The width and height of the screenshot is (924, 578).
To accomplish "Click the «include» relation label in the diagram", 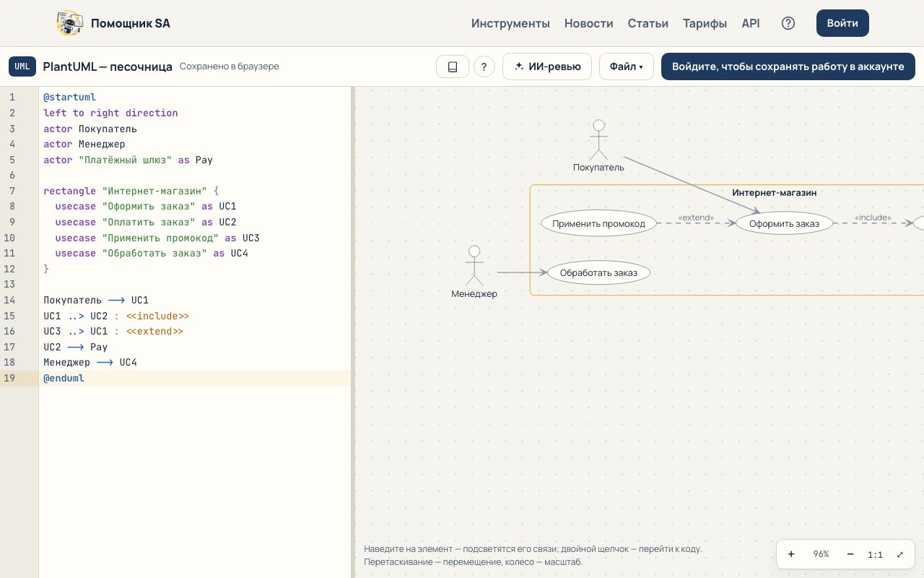I will click(x=872, y=217).
